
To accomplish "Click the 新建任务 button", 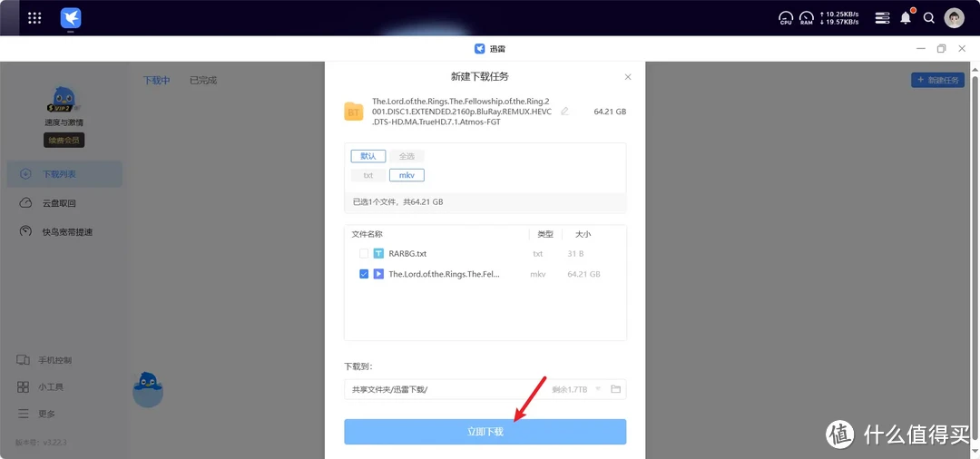I will pyautogui.click(x=937, y=80).
